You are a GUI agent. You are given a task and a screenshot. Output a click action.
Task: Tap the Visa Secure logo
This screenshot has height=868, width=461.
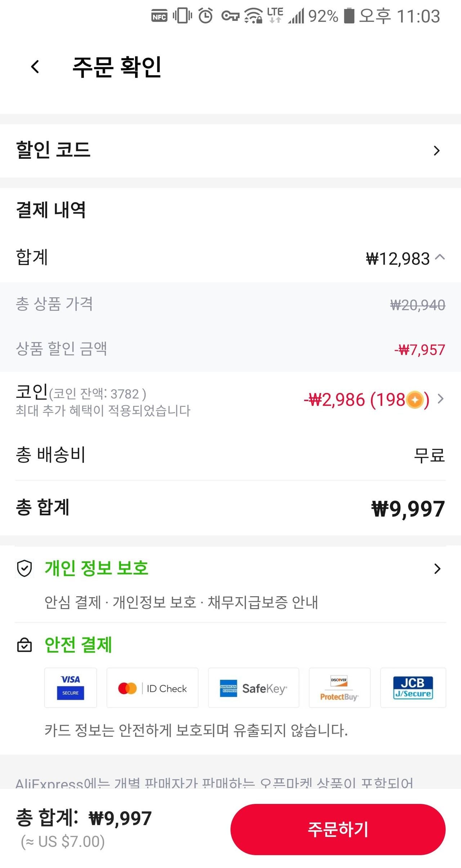[x=71, y=688]
